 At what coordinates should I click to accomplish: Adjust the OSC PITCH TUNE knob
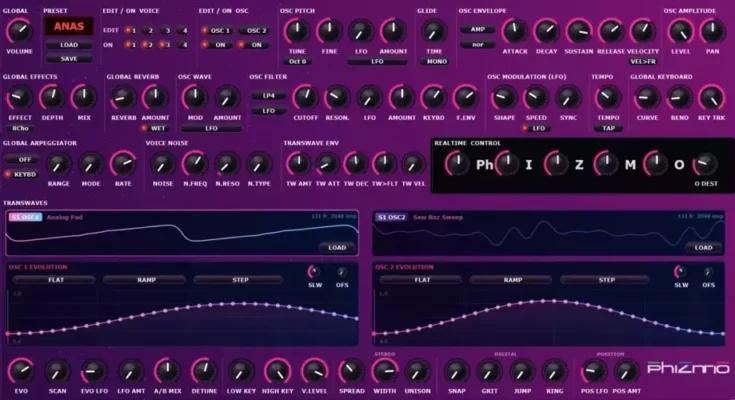pos(297,31)
